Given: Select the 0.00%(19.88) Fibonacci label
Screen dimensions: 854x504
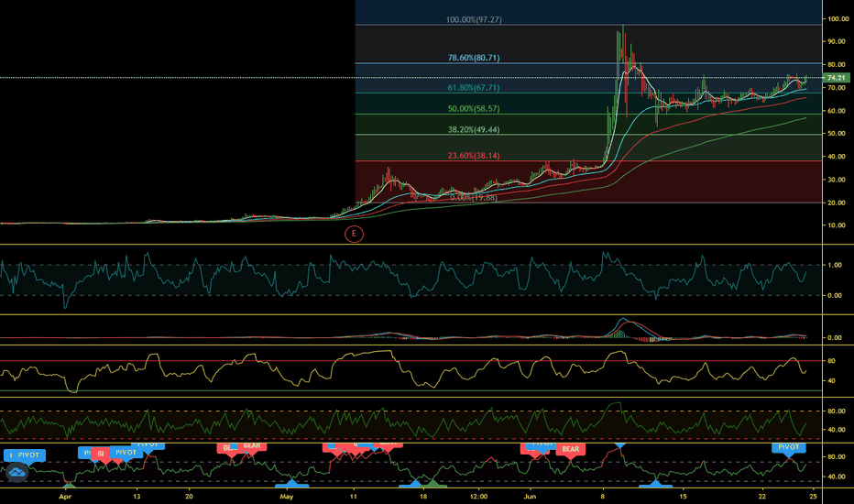Looking at the screenshot, I should coord(474,198).
